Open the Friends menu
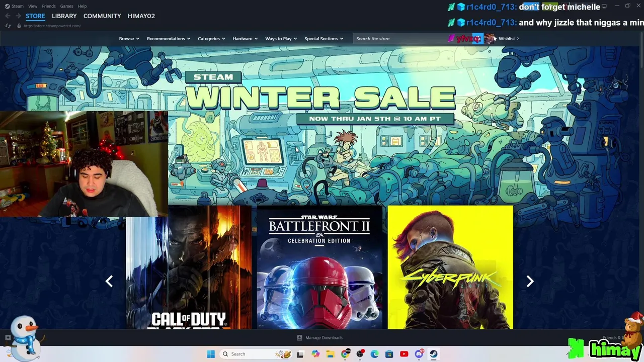Image resolution: width=644 pixels, height=362 pixels. click(49, 6)
